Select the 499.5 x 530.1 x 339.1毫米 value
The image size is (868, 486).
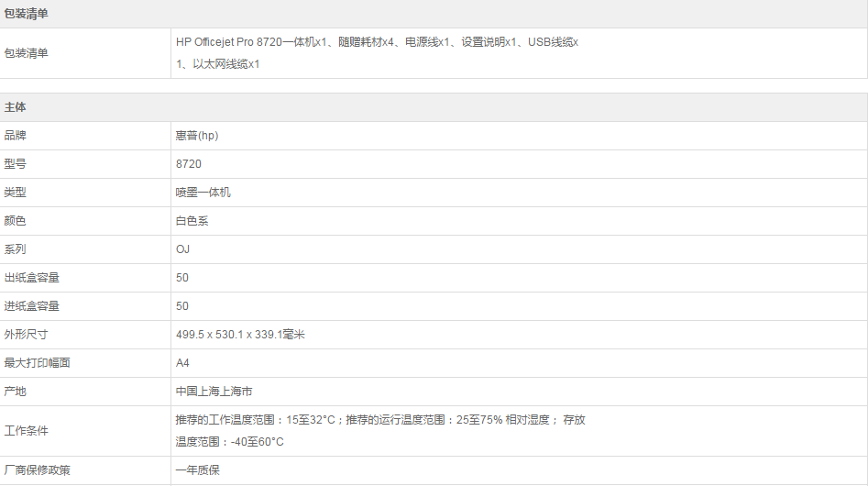[x=240, y=335]
